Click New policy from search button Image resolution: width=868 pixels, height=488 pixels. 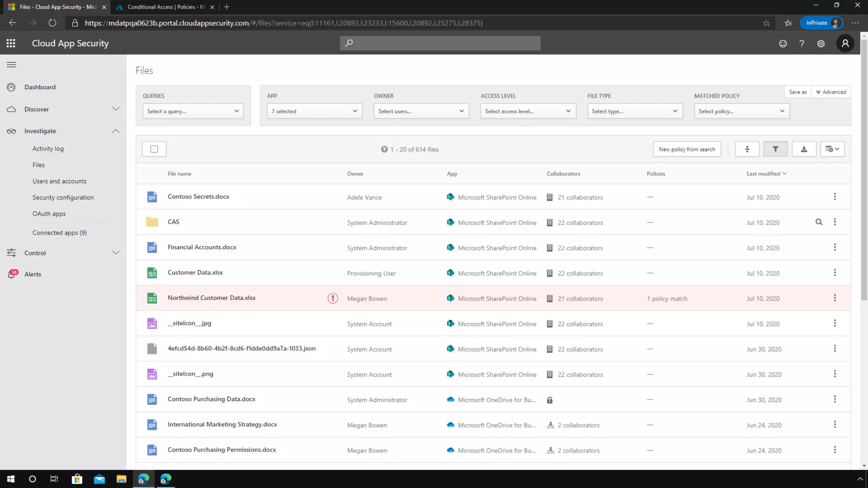[687, 149]
